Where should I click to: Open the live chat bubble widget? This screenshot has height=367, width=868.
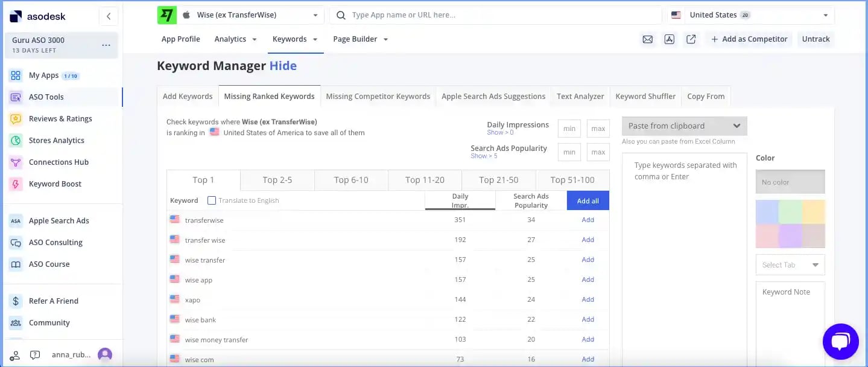pos(840,342)
